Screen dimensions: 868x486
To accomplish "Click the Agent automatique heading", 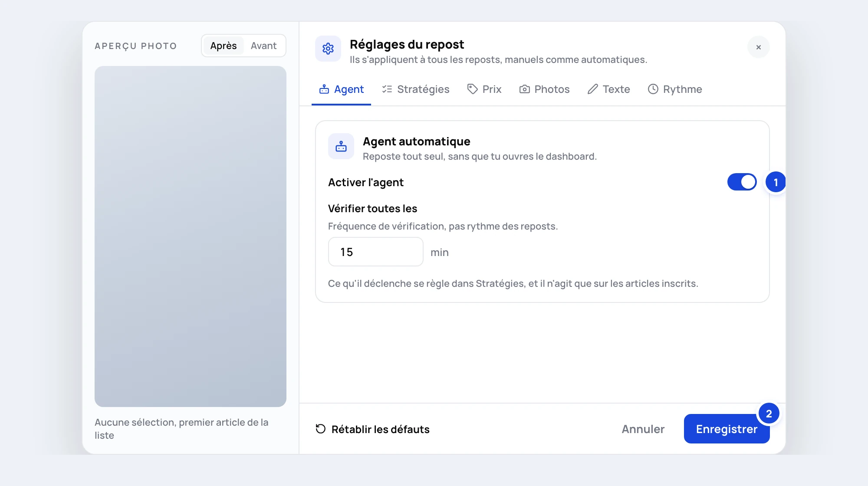I will (x=417, y=141).
